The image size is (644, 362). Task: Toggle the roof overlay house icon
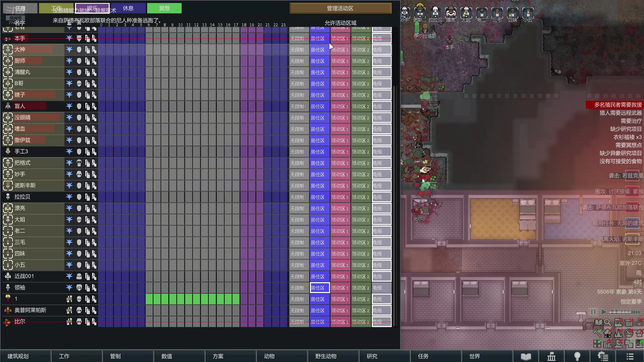tap(639, 333)
